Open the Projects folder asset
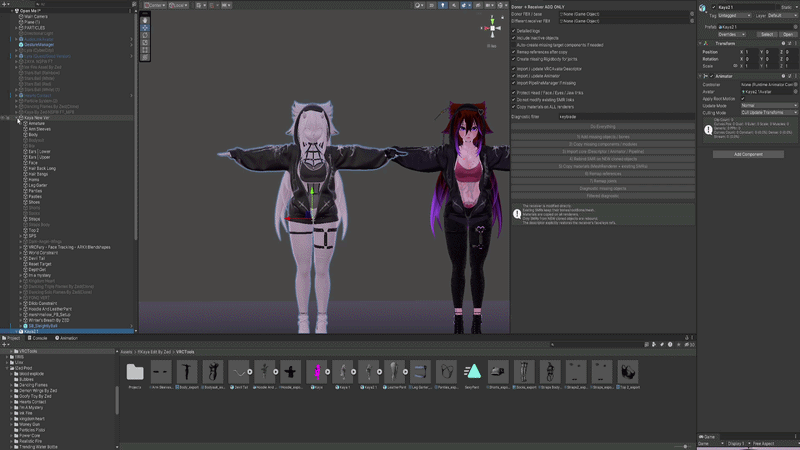 pos(135,372)
